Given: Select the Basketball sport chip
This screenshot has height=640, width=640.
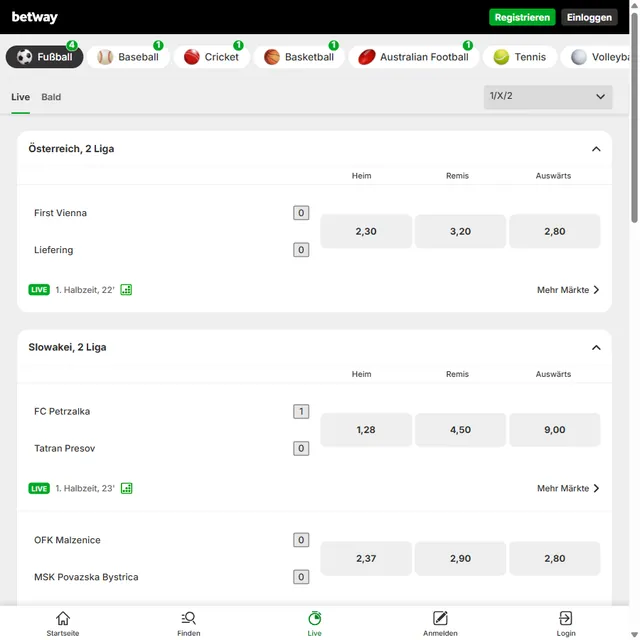Looking at the screenshot, I should tap(299, 57).
